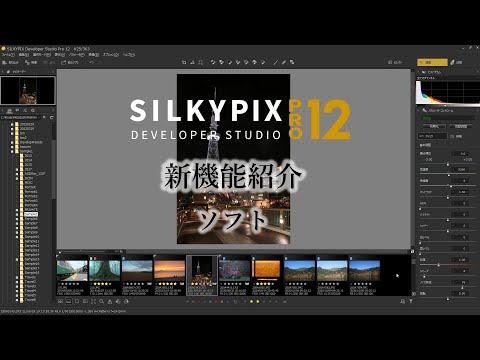
Task: Click the undo arrow in the top toolbar
Action: coord(91,62)
